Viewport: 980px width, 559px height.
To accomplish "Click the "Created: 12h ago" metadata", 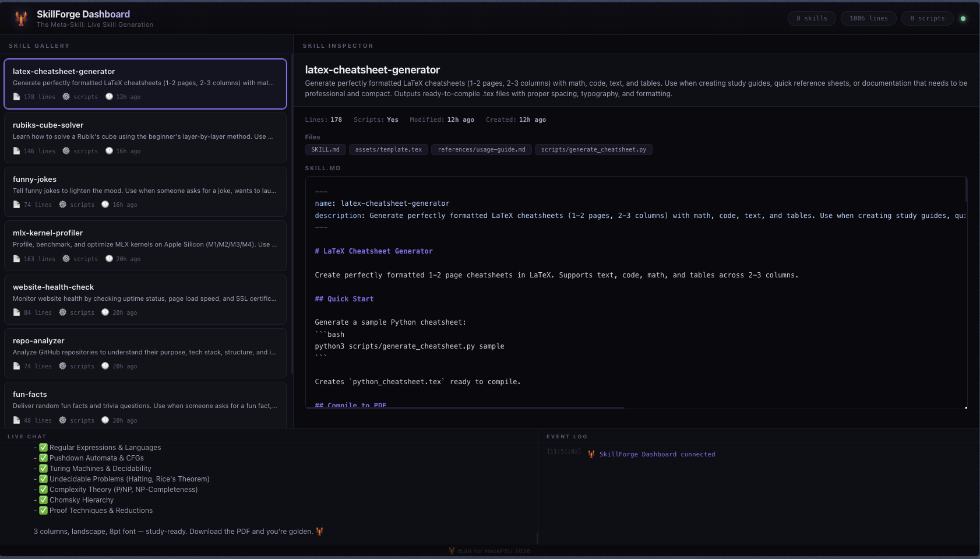I will (516, 119).
